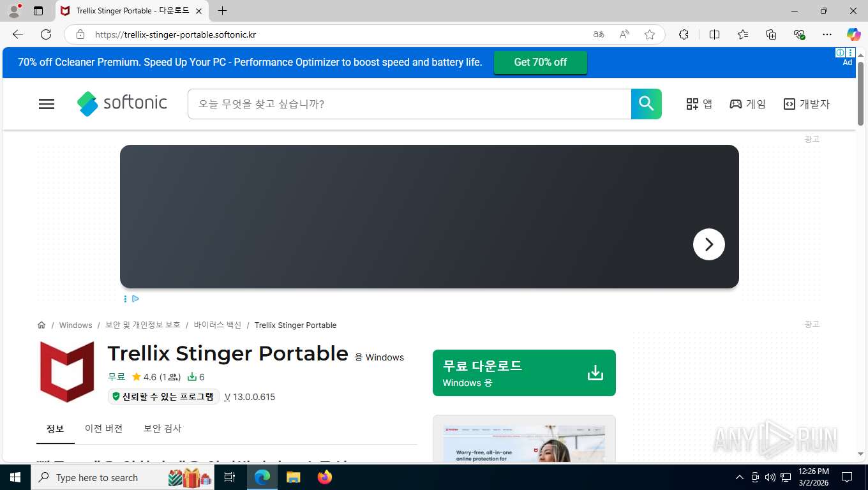Click the Get 70% off ad button
The height and width of the screenshot is (490, 868).
coord(540,63)
